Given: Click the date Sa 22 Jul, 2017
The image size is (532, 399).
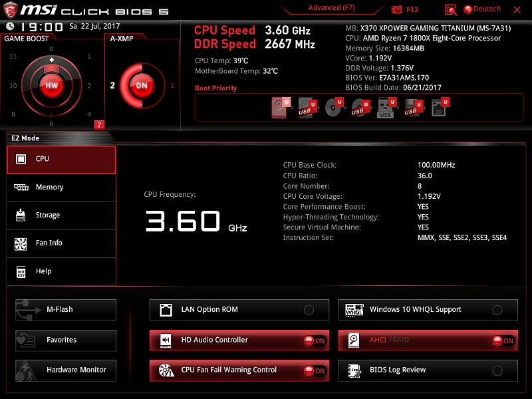Looking at the screenshot, I should click(94, 26).
